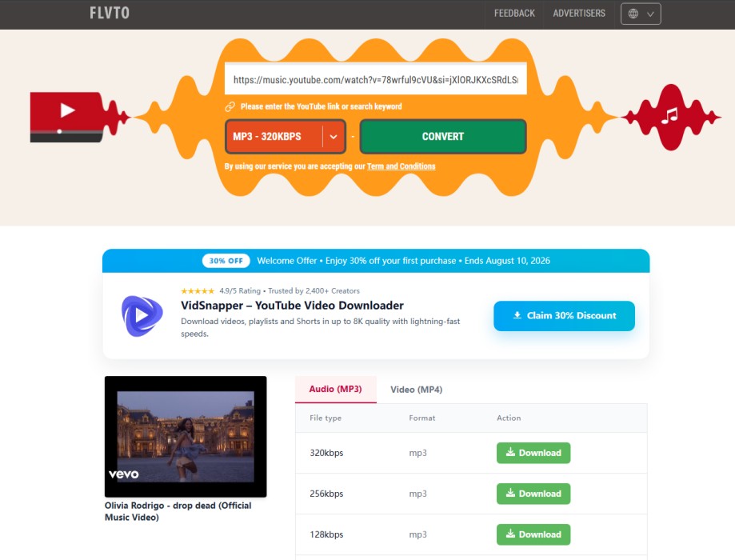Click the 'File type' column header
Screen dimensions: 735x560
(x=326, y=418)
